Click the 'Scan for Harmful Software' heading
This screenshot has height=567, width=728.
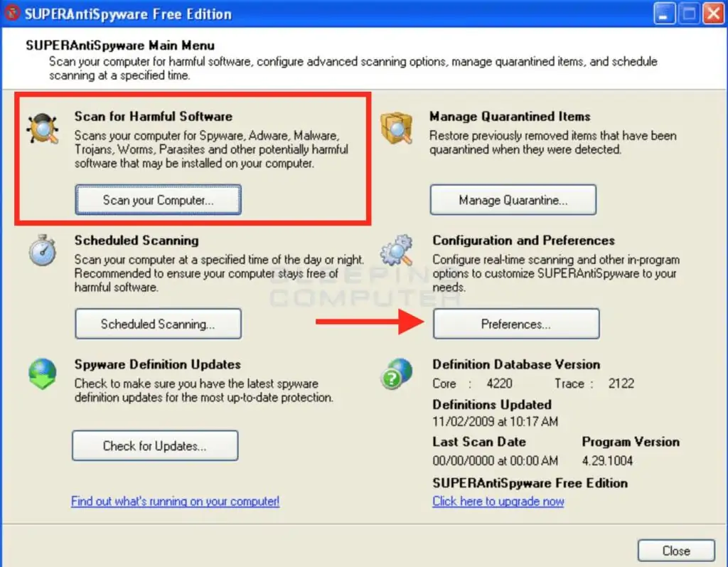pos(154,116)
